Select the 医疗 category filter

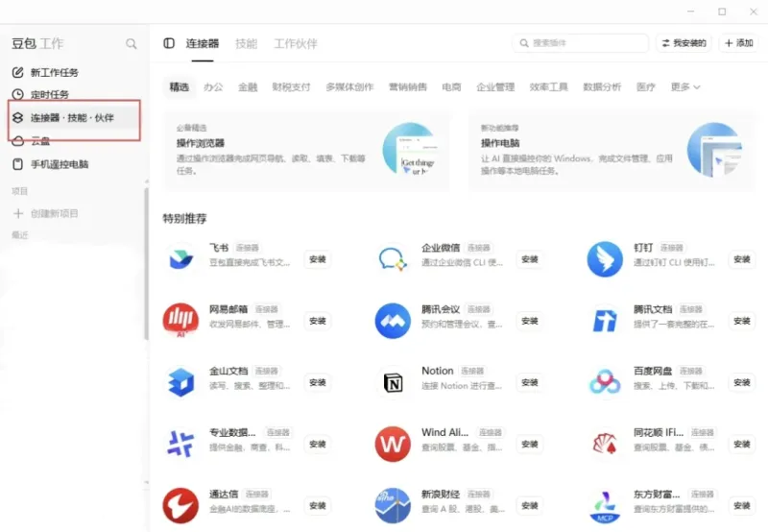[645, 87]
